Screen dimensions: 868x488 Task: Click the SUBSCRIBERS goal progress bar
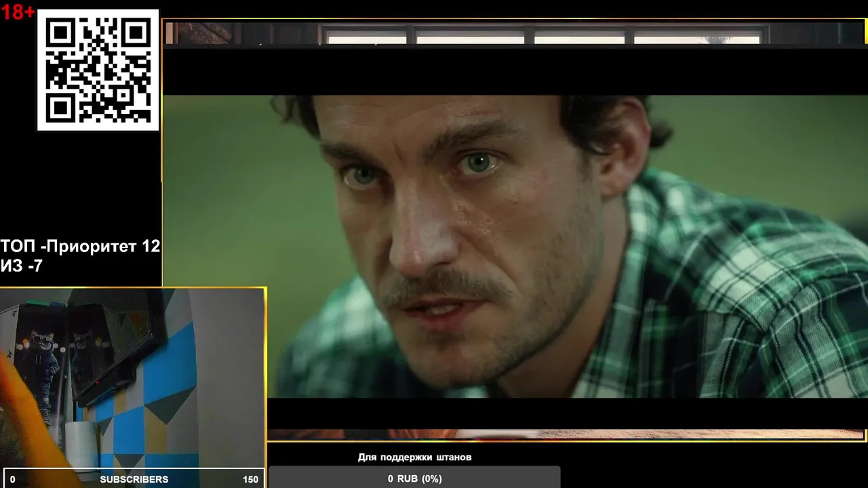[134, 479]
